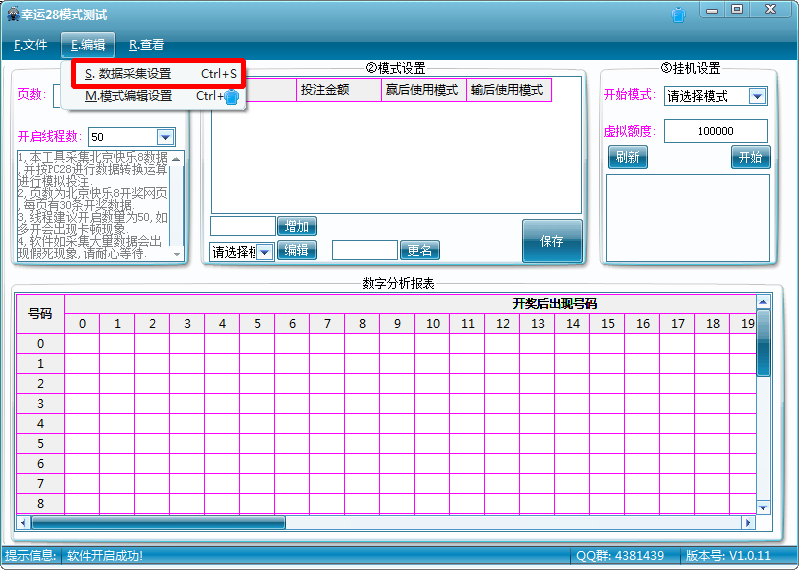Click the QQ群: 4381439 status text
The height and width of the screenshot is (570, 799).
(620, 556)
